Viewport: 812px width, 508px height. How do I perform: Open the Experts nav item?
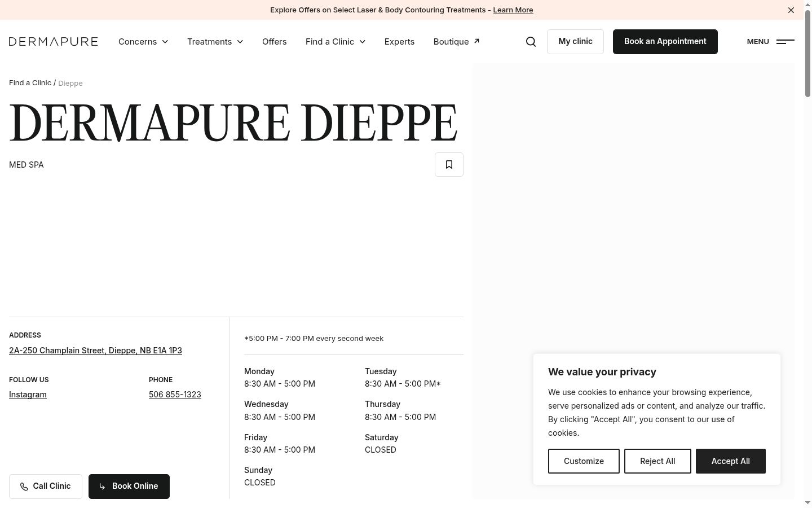point(399,42)
